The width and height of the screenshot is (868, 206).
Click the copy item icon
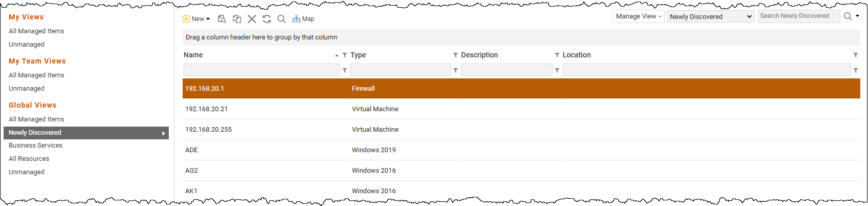237,19
